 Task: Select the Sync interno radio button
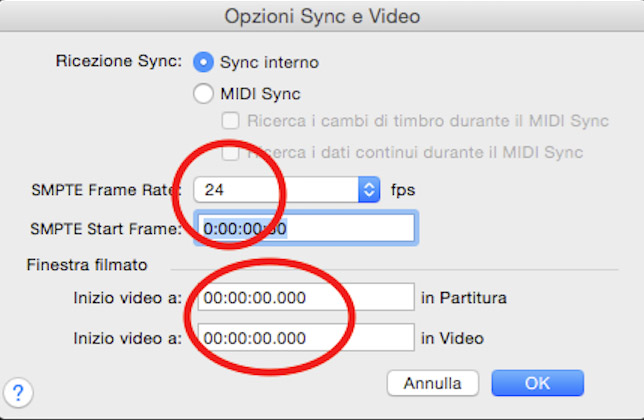click(203, 62)
